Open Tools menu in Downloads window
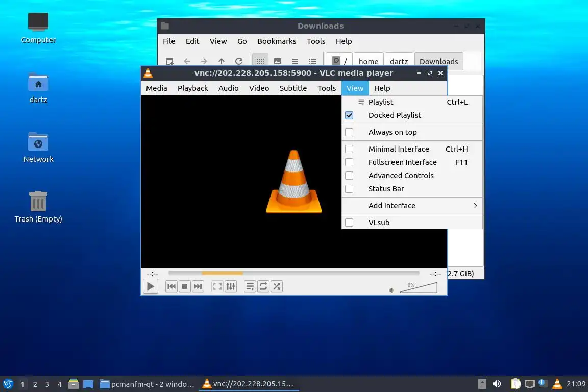This screenshot has height=392, width=588. (x=316, y=41)
